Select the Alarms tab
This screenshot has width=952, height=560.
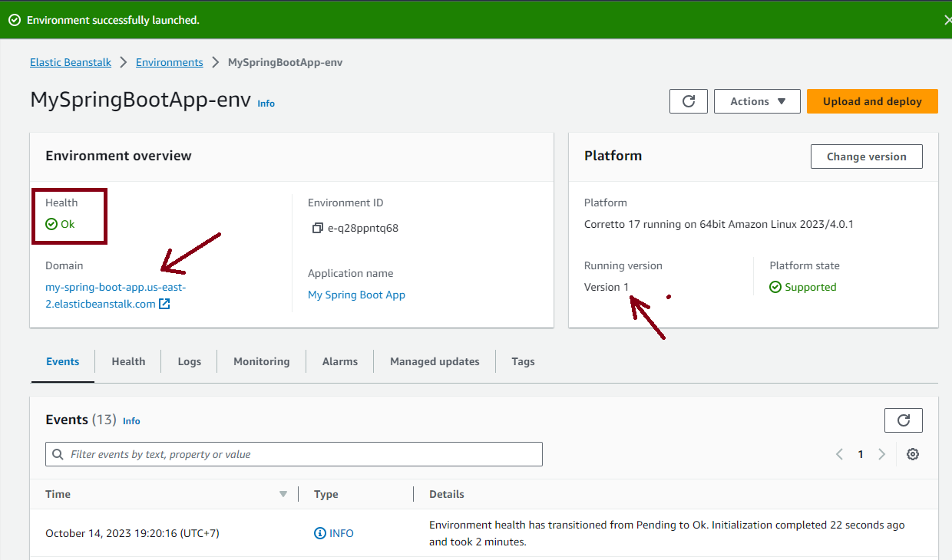coord(340,361)
